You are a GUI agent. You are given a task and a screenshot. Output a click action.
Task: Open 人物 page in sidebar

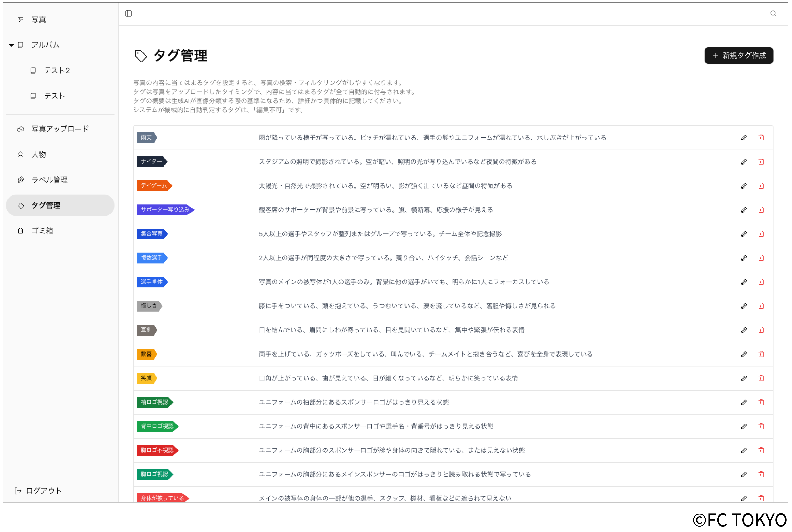coord(39,154)
